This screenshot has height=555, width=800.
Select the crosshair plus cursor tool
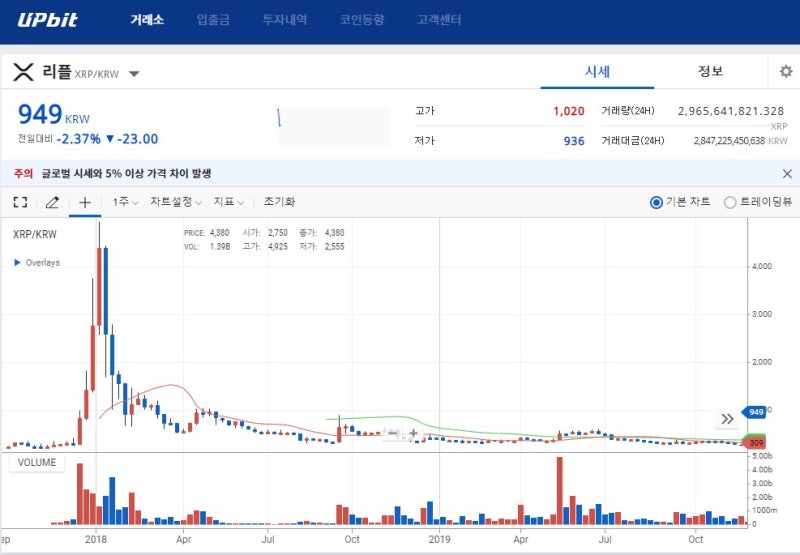(x=85, y=203)
